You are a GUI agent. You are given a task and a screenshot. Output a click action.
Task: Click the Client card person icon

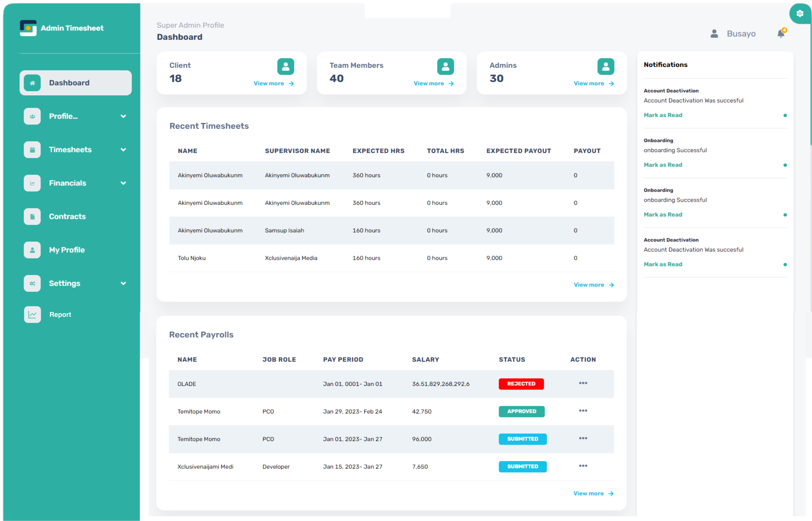pos(285,66)
